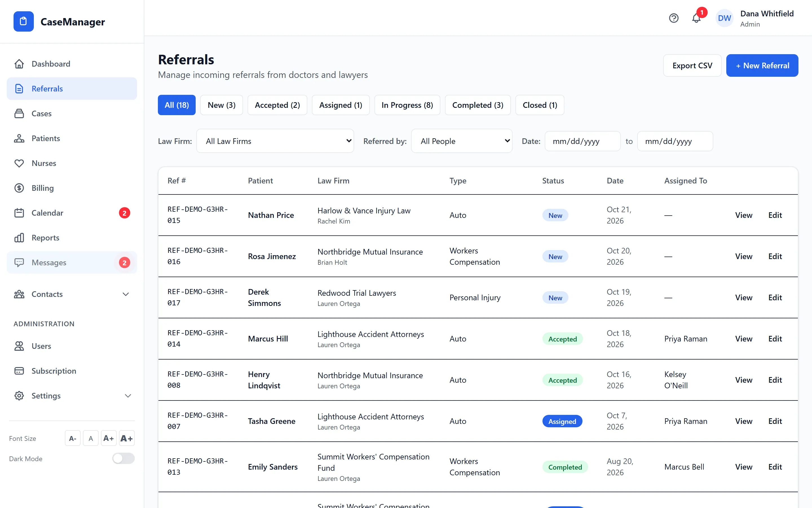
Task: View the Emily Sanders referral
Action: coord(743,467)
